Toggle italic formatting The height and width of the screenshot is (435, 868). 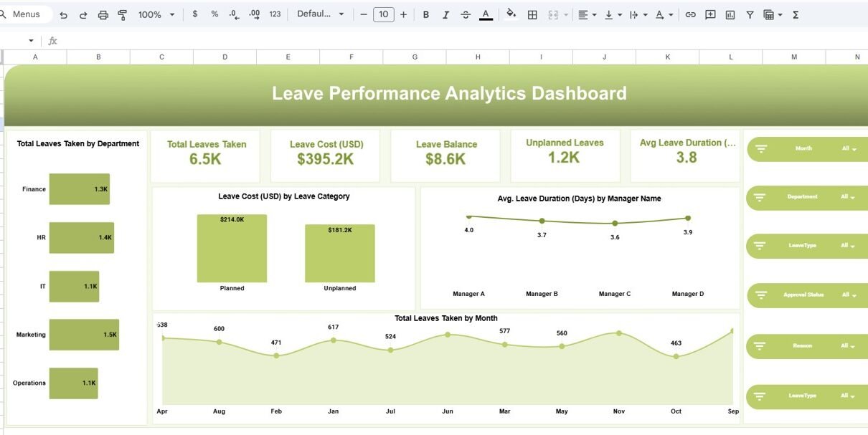pyautogui.click(x=446, y=14)
